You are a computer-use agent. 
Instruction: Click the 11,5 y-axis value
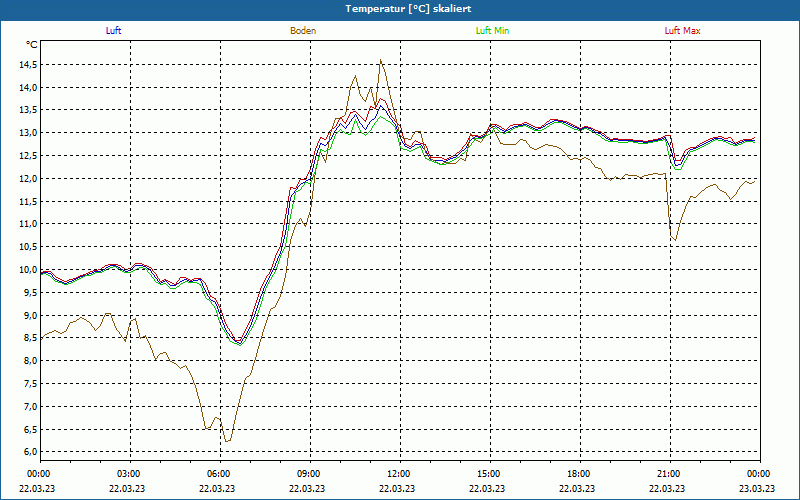coord(29,202)
